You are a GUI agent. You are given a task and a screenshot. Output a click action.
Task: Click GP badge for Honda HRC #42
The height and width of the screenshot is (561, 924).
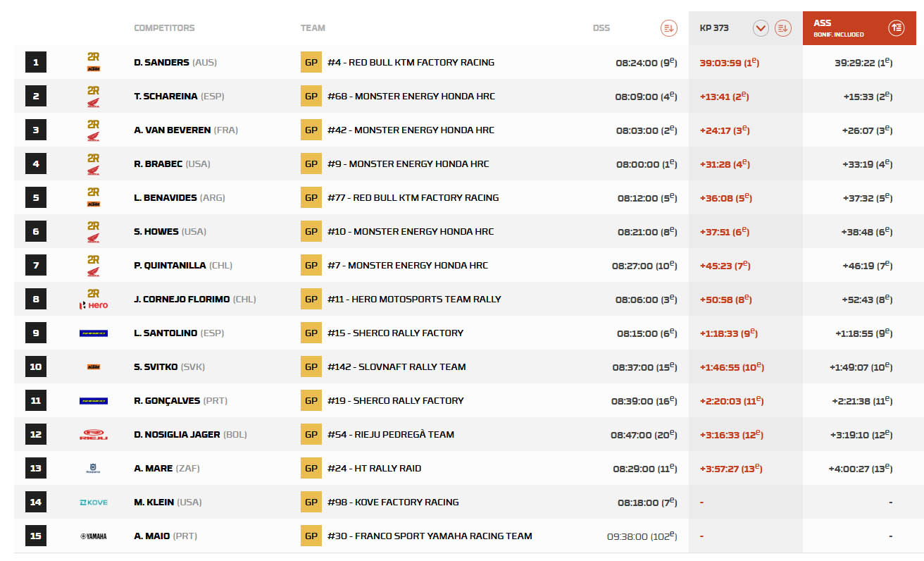311,130
